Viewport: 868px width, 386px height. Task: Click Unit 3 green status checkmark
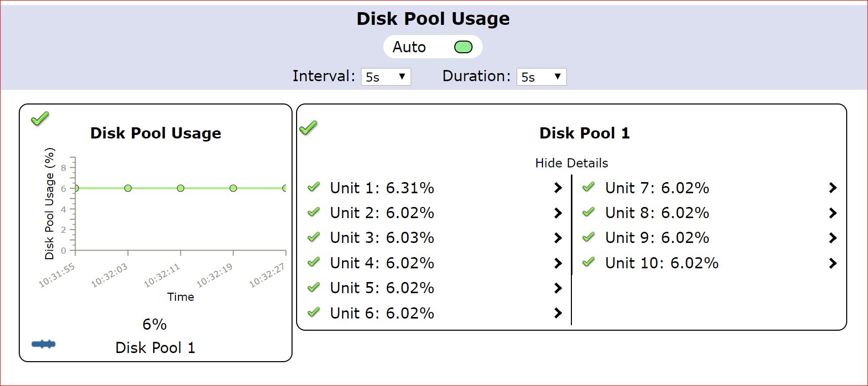coord(314,237)
